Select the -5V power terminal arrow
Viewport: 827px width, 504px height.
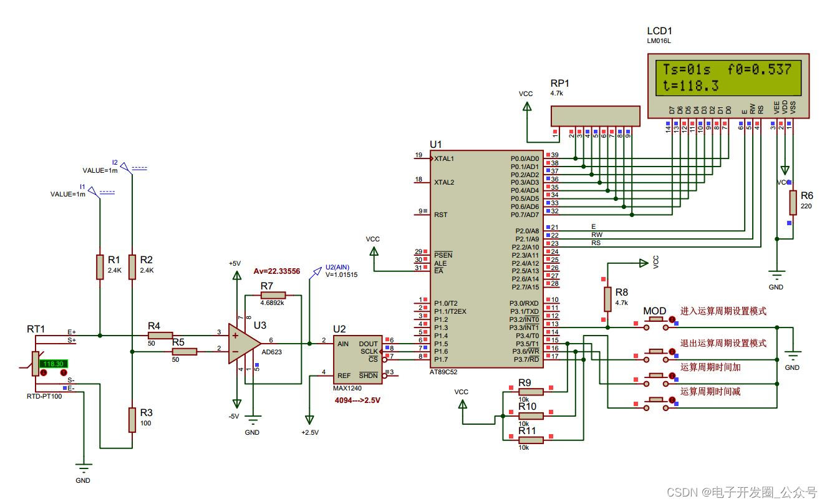(236, 403)
